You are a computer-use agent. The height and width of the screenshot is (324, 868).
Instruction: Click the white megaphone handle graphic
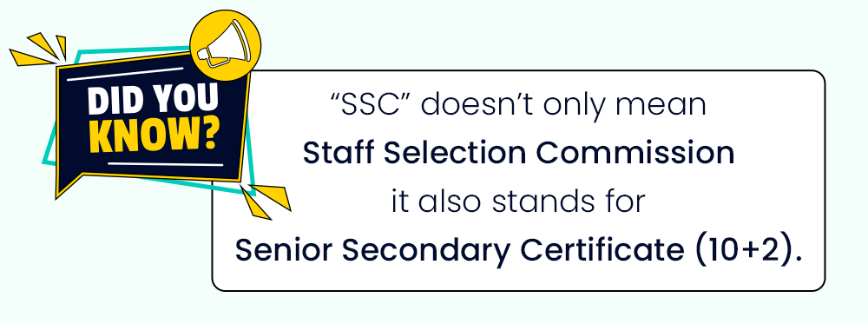click(206, 56)
